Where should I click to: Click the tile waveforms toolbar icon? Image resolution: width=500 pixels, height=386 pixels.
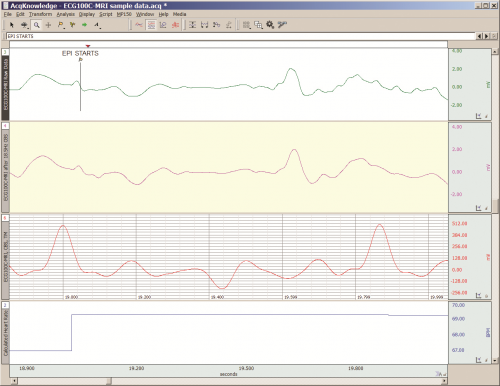tap(229, 25)
